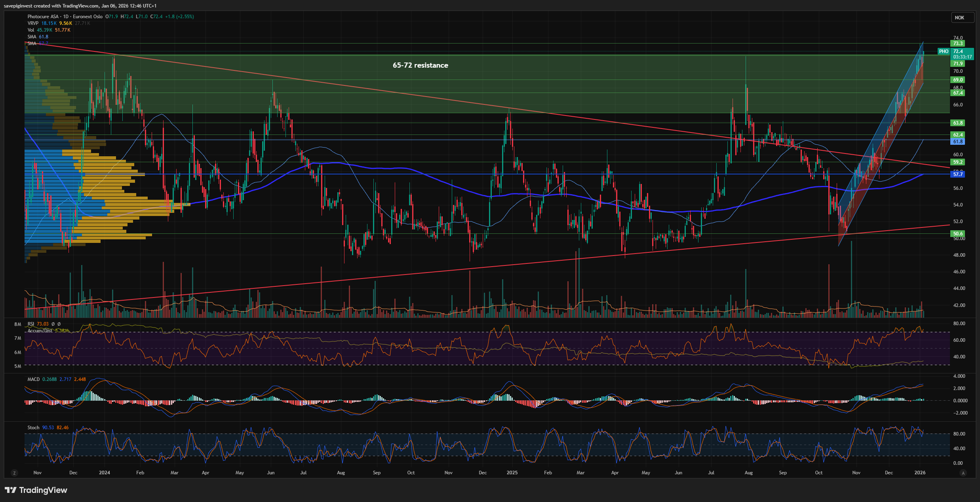Click the light-blue 61.8 SMA price tag
Screen dimensions: 980x502
[958, 142]
